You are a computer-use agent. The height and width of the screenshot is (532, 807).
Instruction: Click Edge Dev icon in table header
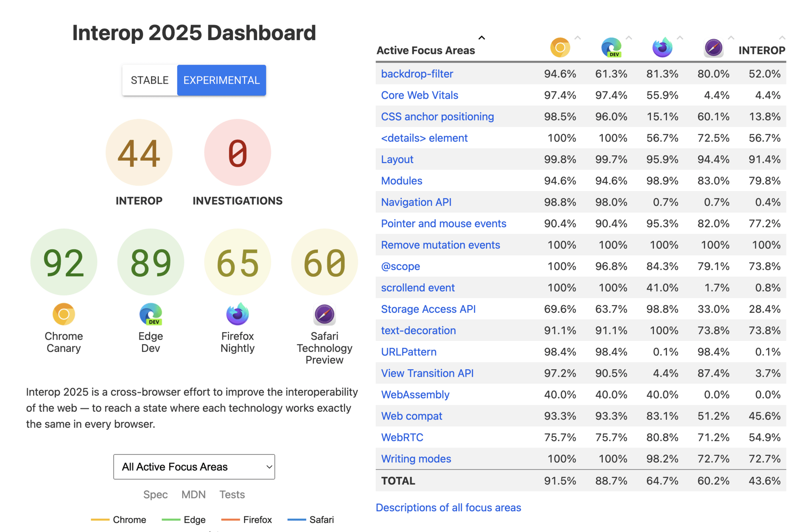tap(611, 48)
